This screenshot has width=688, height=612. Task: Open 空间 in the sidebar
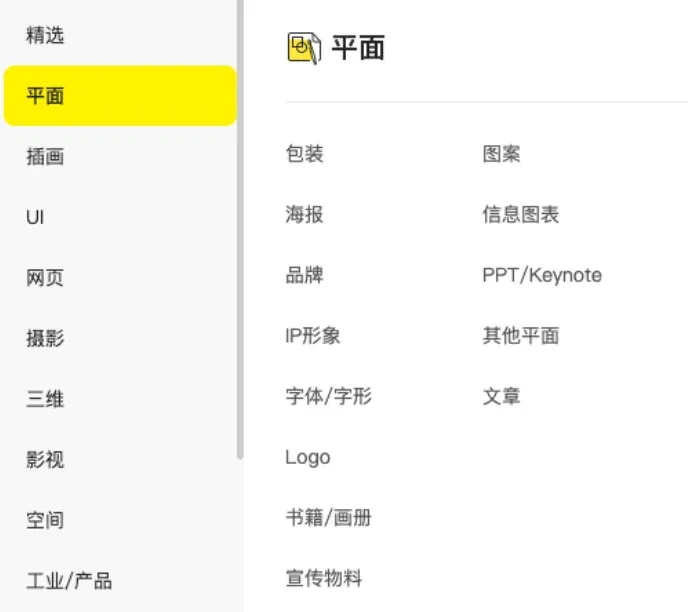(45, 520)
